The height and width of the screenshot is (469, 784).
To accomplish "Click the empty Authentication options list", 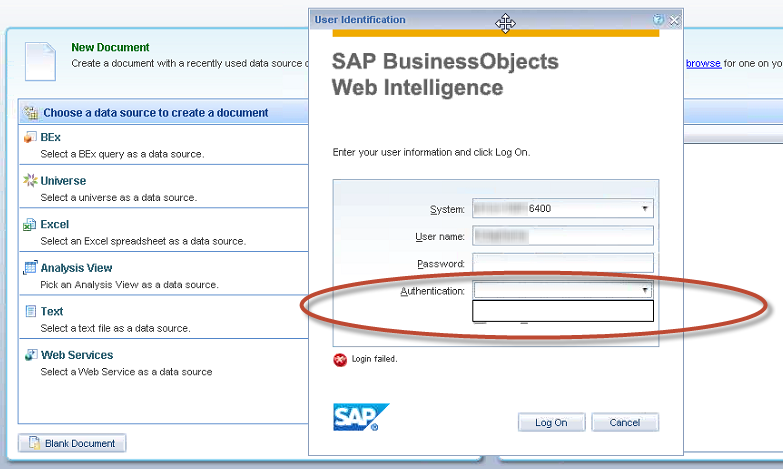I will pyautogui.click(x=562, y=310).
